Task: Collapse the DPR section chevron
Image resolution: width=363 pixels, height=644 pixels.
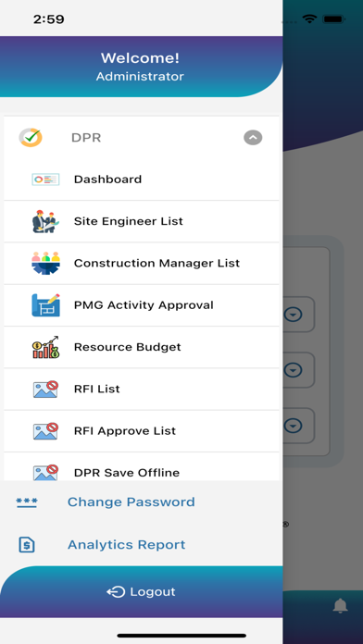Action: click(x=253, y=138)
